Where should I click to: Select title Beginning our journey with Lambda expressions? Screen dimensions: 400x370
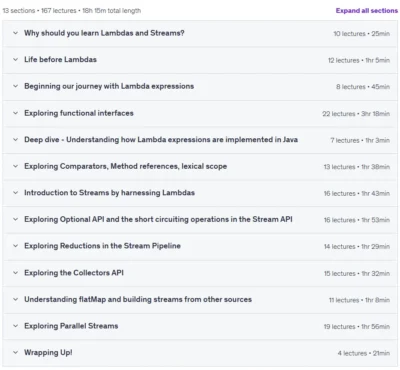tap(109, 86)
